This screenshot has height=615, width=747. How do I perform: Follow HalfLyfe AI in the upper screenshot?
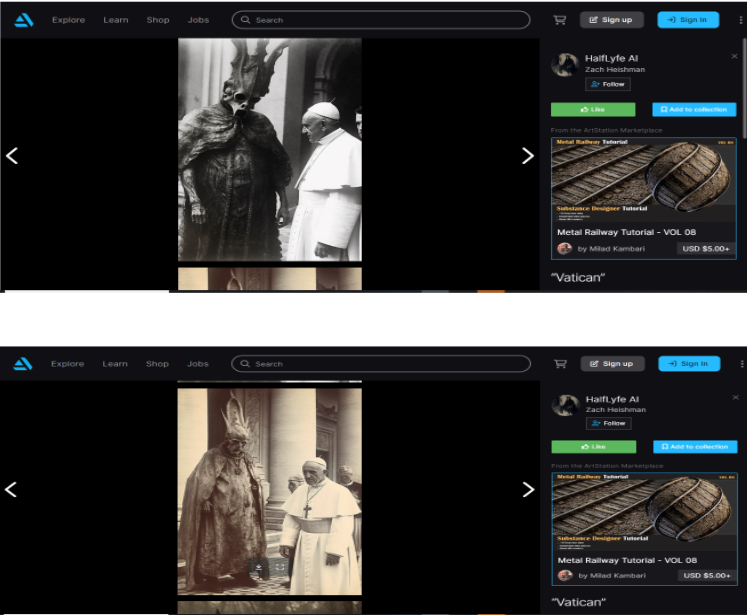[x=608, y=84]
